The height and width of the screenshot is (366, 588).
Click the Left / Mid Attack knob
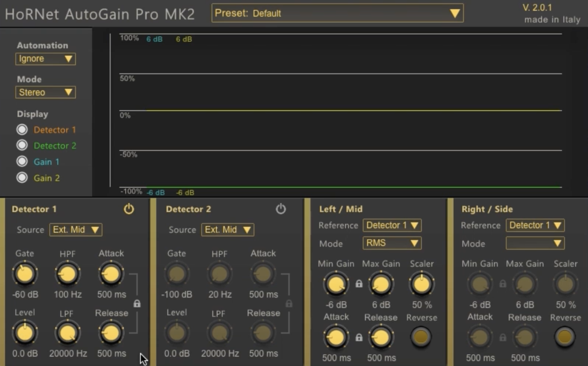[x=336, y=338]
